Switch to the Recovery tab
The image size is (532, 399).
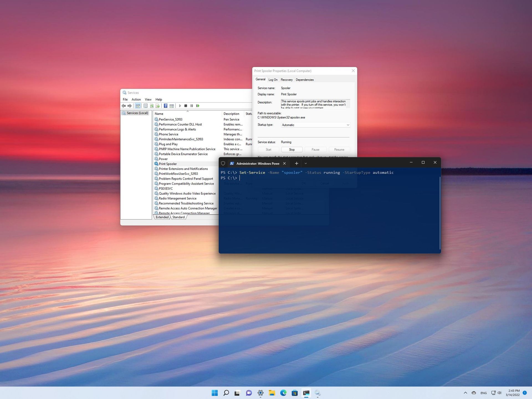[x=287, y=80]
